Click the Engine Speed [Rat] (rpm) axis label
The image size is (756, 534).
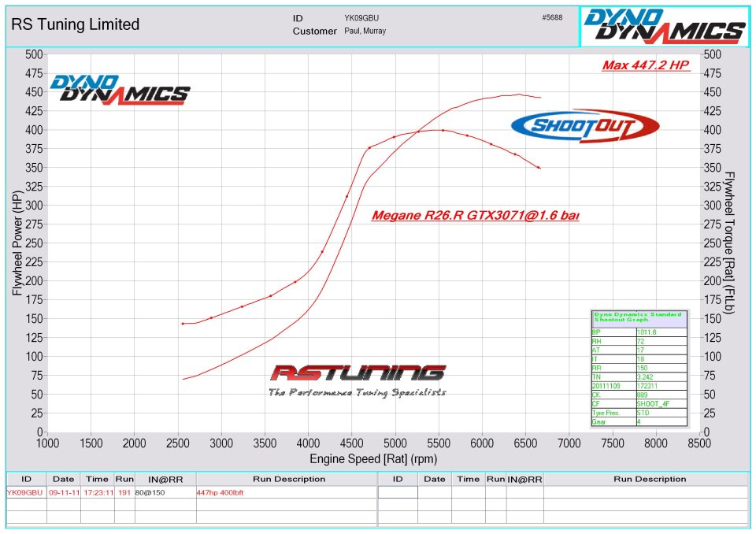pyautogui.click(x=373, y=459)
